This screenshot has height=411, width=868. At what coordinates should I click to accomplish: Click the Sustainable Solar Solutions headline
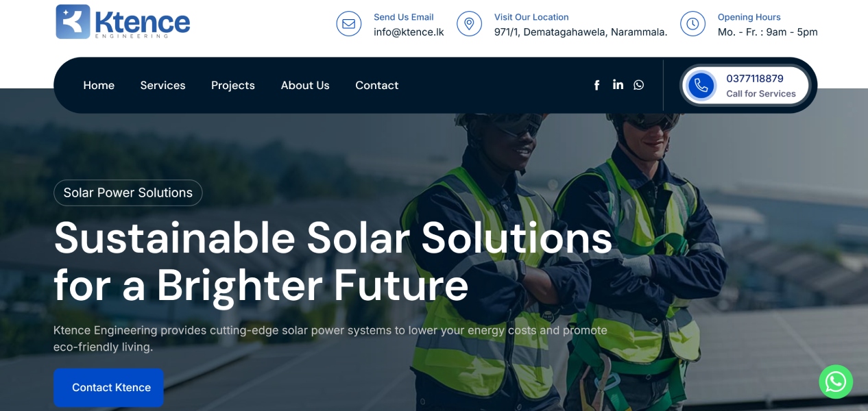click(333, 261)
